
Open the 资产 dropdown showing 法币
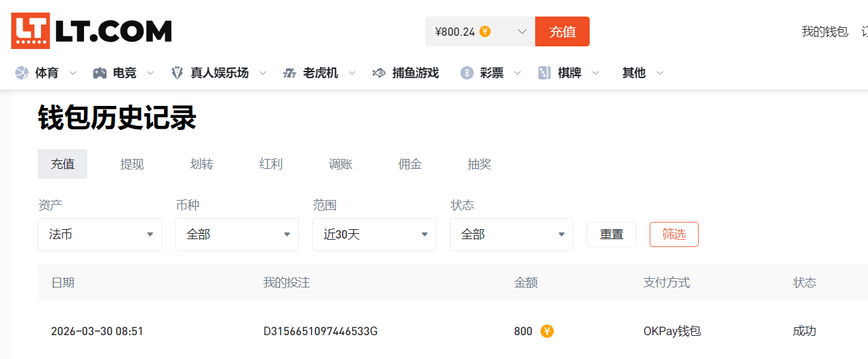pos(100,234)
